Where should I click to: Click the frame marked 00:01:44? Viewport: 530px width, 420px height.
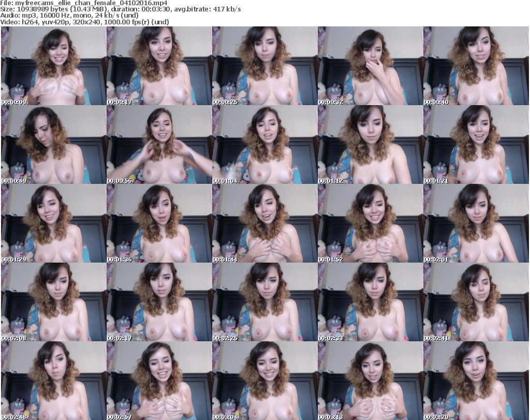(264, 224)
